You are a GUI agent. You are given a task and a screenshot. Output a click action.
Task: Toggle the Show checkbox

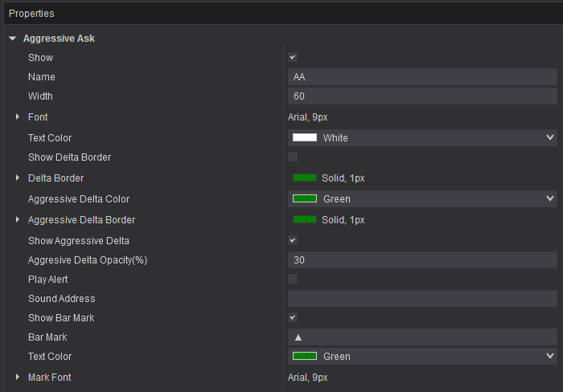293,58
